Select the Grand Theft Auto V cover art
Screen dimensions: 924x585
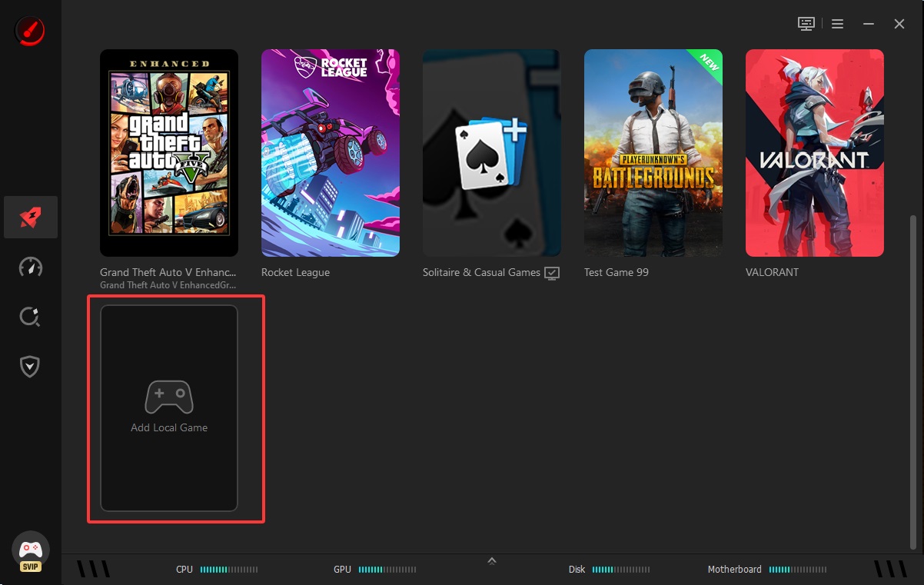point(169,153)
